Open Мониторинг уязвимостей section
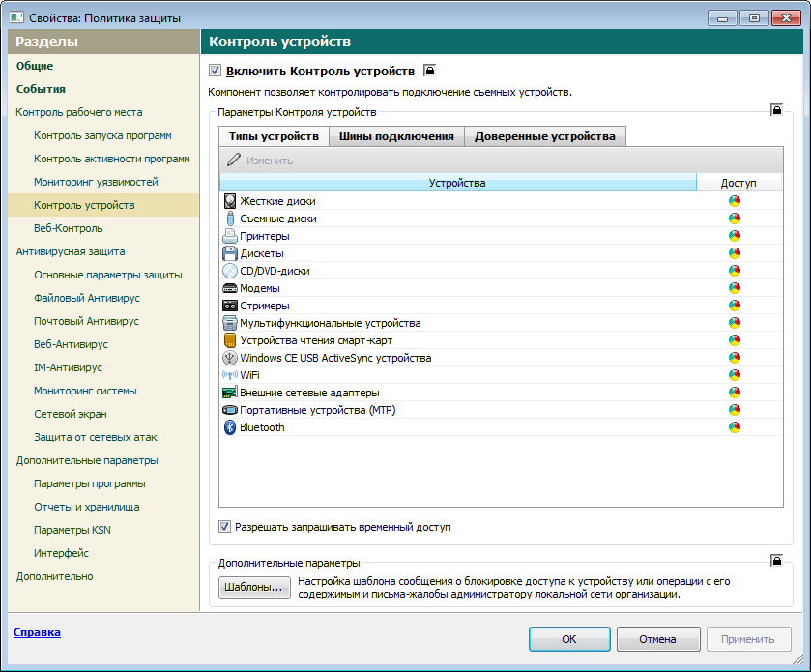 [x=97, y=182]
